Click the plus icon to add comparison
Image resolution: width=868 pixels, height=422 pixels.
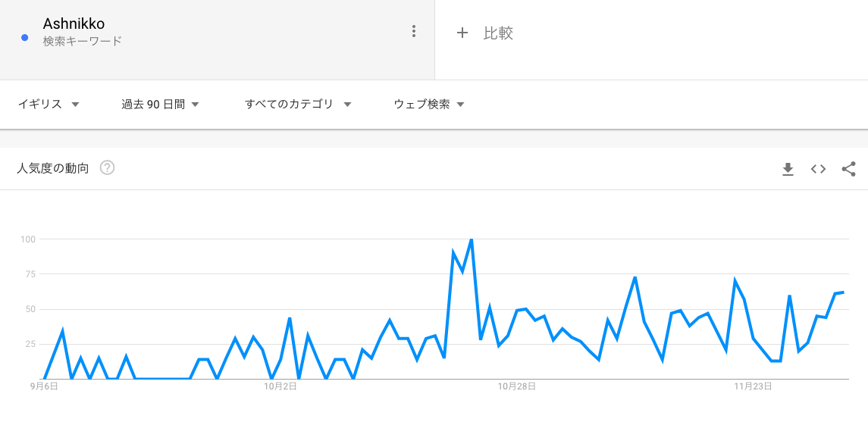462,33
